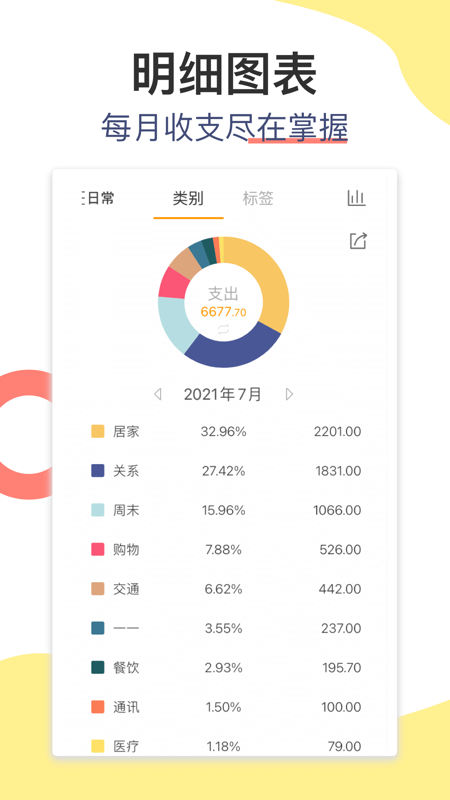Tap the 交通 tan color swatch

coord(97,589)
